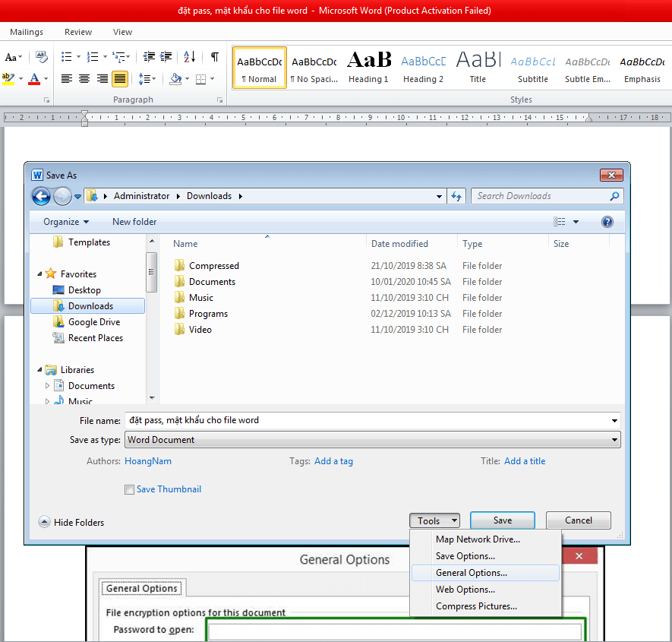Select the Programs folder row
This screenshot has height=642, width=672.
[x=337, y=314]
